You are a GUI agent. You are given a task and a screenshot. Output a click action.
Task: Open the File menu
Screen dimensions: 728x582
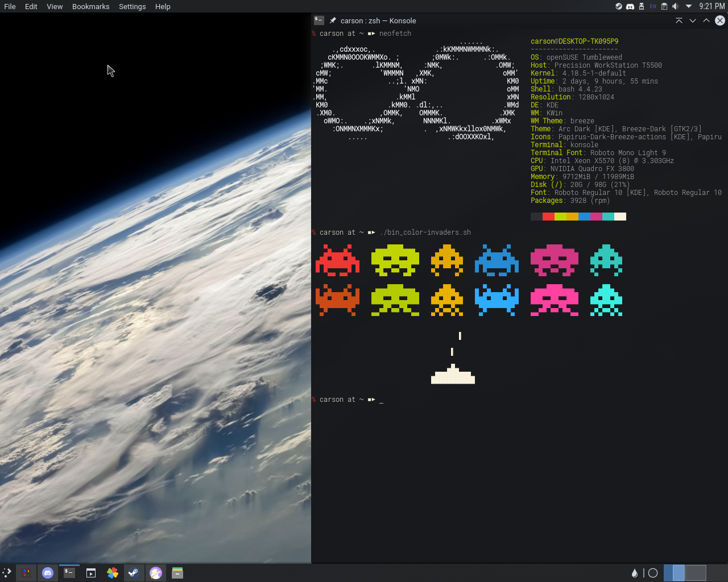(x=10, y=6)
